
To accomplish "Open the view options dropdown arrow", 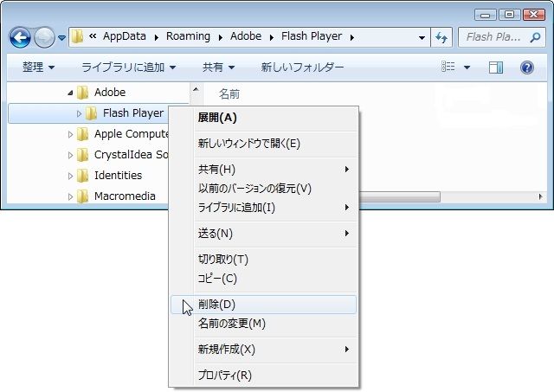I will [467, 67].
